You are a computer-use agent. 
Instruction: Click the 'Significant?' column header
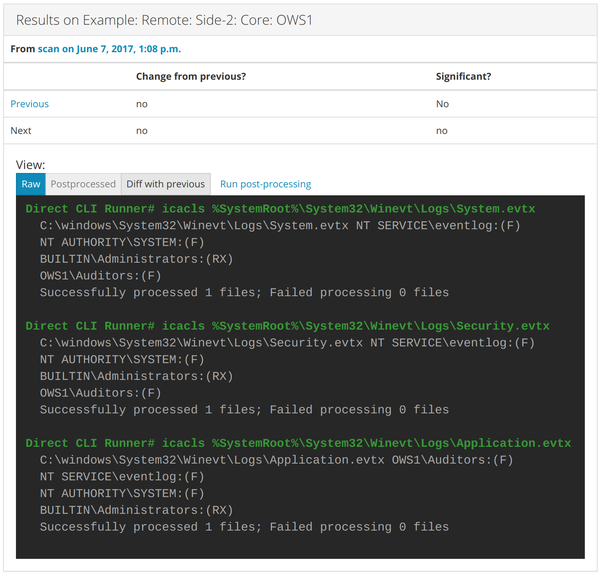pyautogui.click(x=463, y=77)
